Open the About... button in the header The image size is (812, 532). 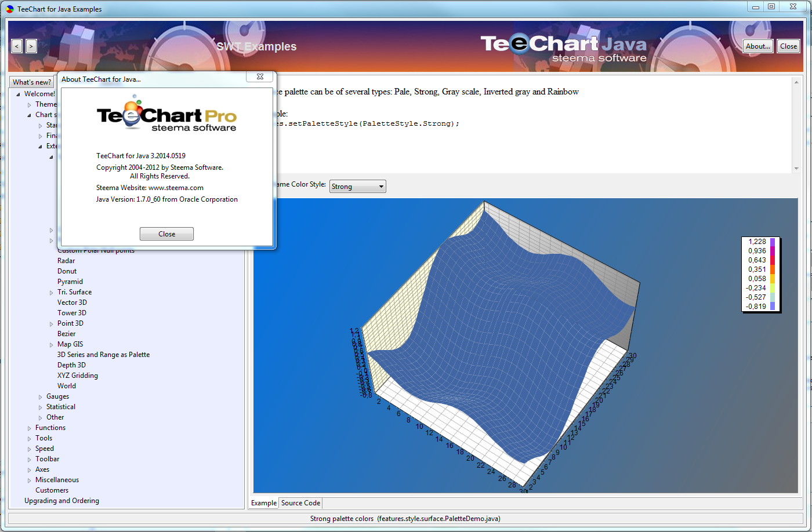[x=758, y=46]
